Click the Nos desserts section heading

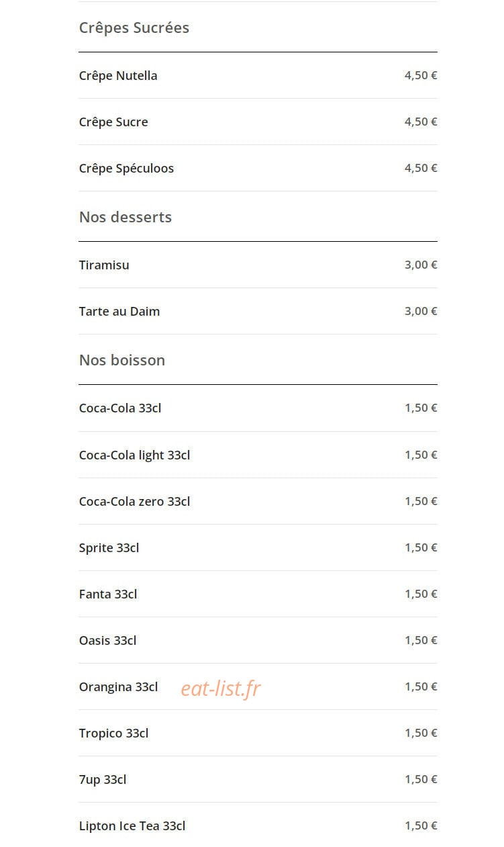tap(125, 217)
